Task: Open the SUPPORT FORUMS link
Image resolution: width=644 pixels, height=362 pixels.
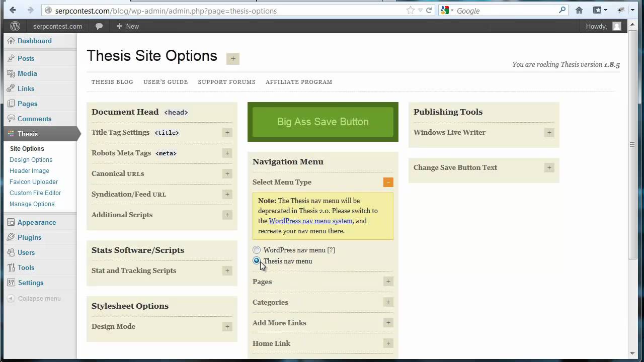Action: pyautogui.click(x=226, y=82)
